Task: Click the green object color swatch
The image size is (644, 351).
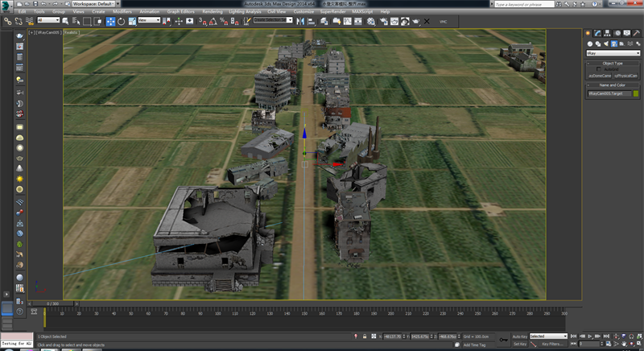Action: [636, 93]
